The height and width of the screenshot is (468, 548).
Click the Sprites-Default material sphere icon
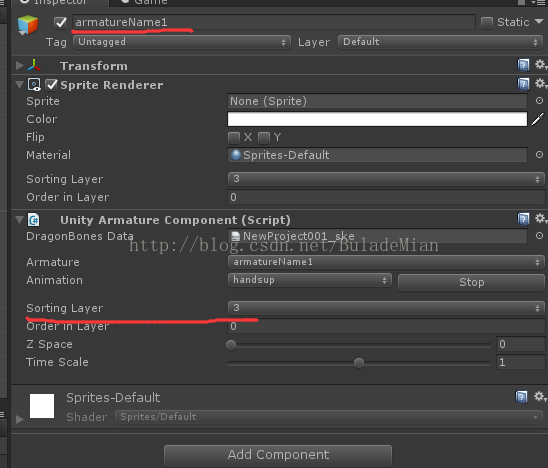[x=236, y=154]
